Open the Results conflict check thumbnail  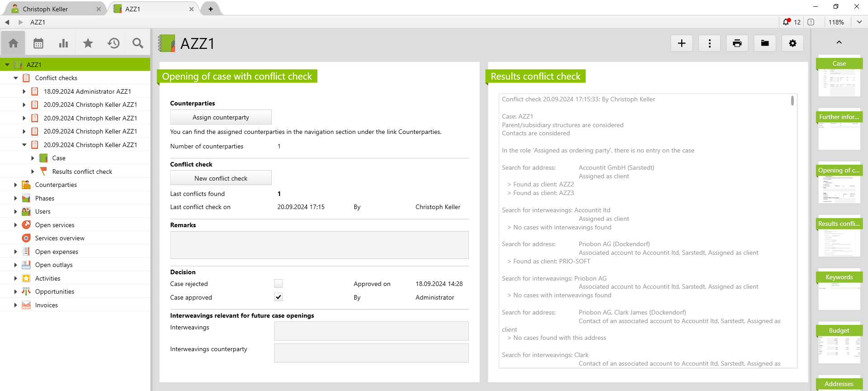tap(839, 236)
